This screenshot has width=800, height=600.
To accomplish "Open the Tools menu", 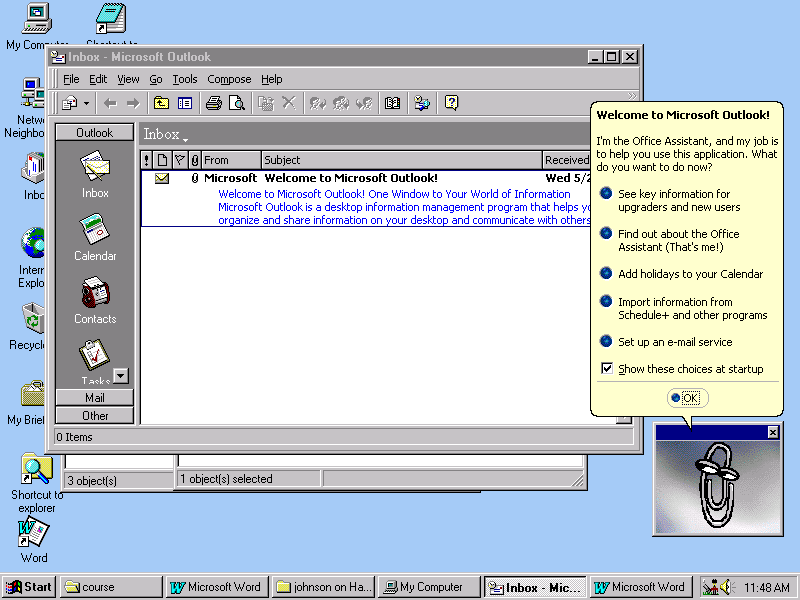I will point(185,80).
